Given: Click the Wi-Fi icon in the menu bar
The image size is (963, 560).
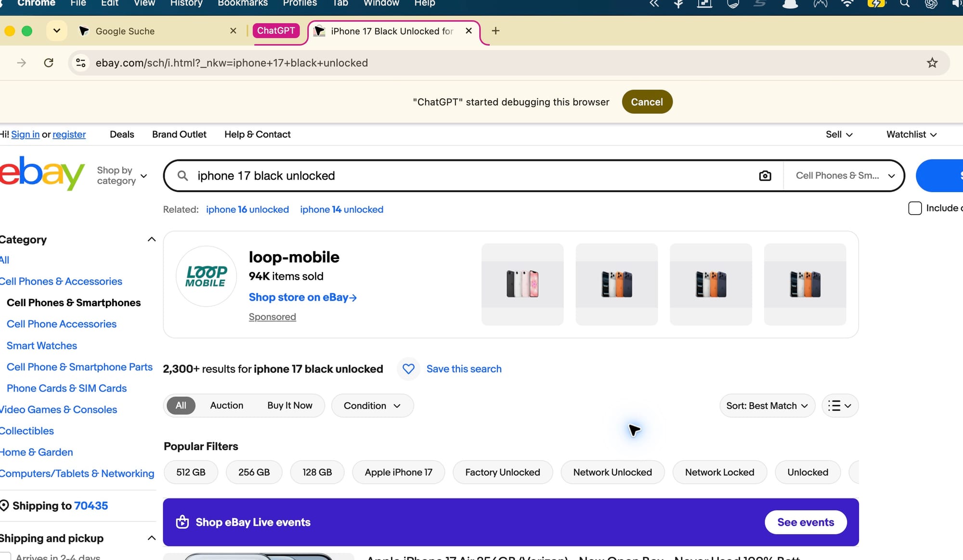Looking at the screenshot, I should coord(847,3).
